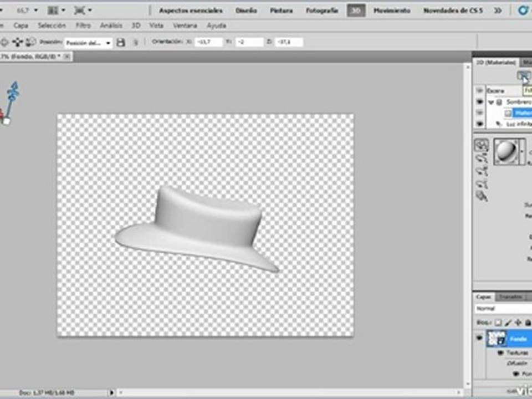Toggle visibility of Luz infinita
This screenshot has width=532, height=399.
coord(479,124)
